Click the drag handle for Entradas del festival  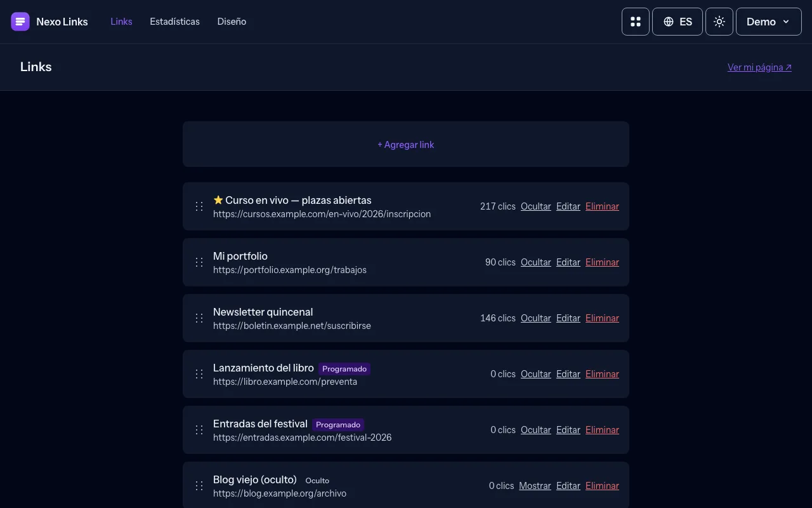199,430
